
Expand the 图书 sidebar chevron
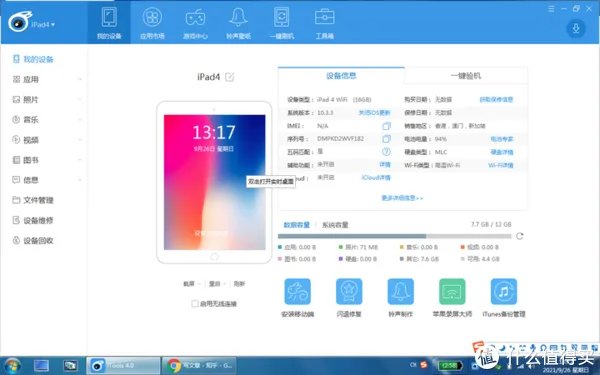point(80,160)
